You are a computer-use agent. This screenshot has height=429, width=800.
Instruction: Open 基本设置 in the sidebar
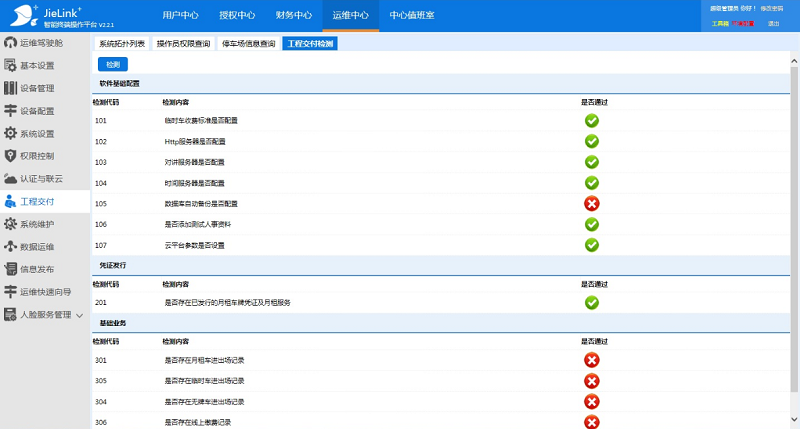tap(37, 65)
